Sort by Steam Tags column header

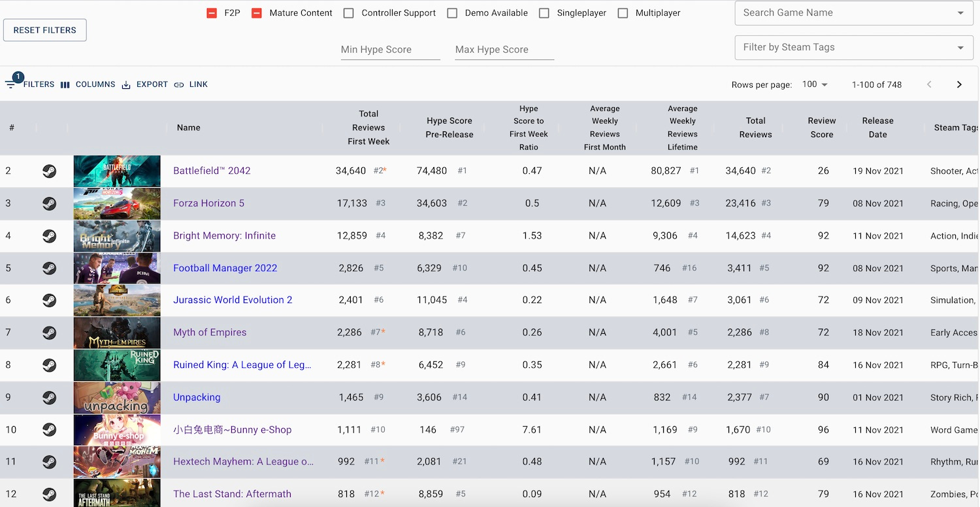point(956,127)
